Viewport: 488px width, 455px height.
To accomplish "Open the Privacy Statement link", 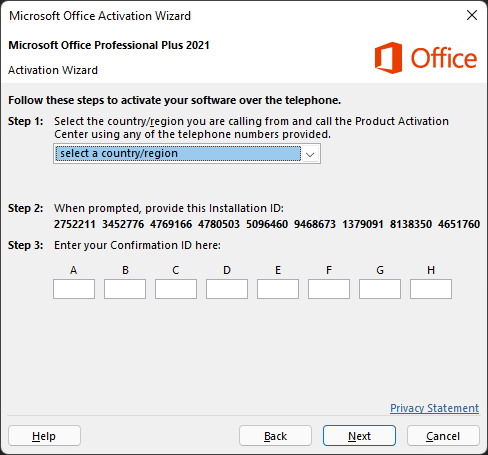I will [434, 408].
